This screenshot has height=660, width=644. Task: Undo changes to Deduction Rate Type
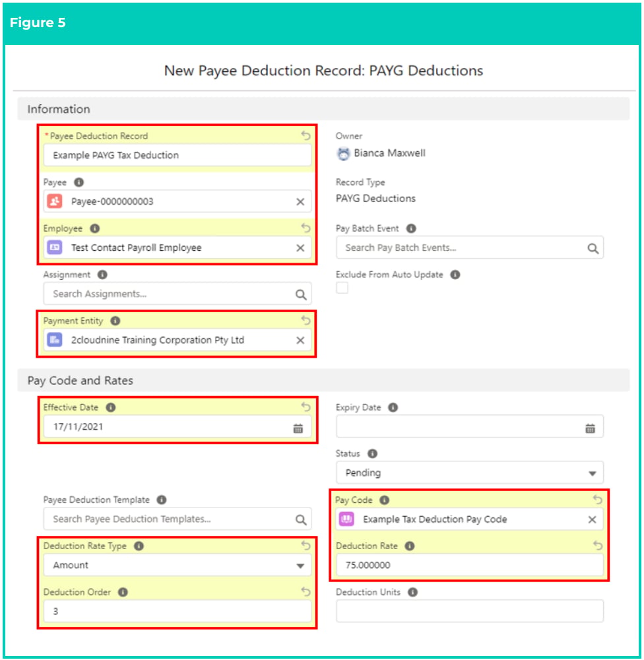[306, 546]
